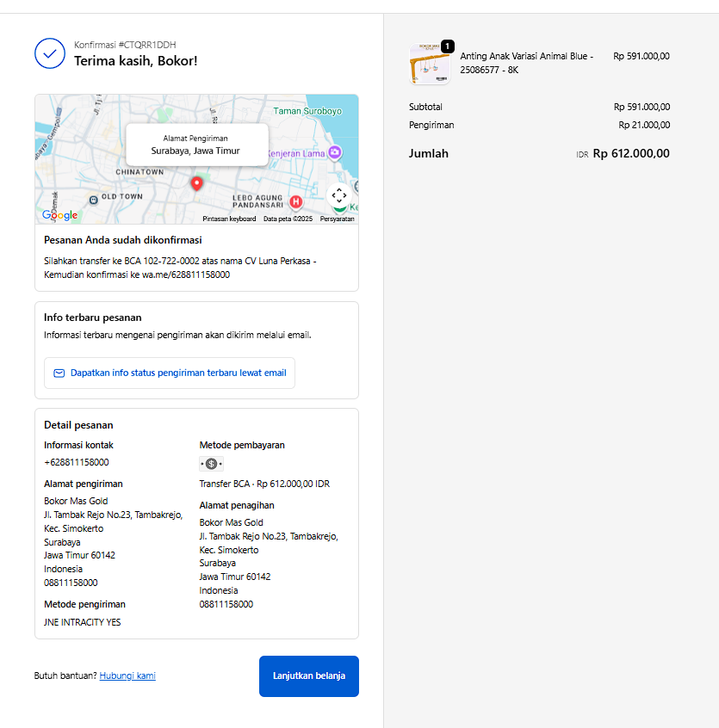
Task: Open the map camera controls button
Action: tap(338, 195)
